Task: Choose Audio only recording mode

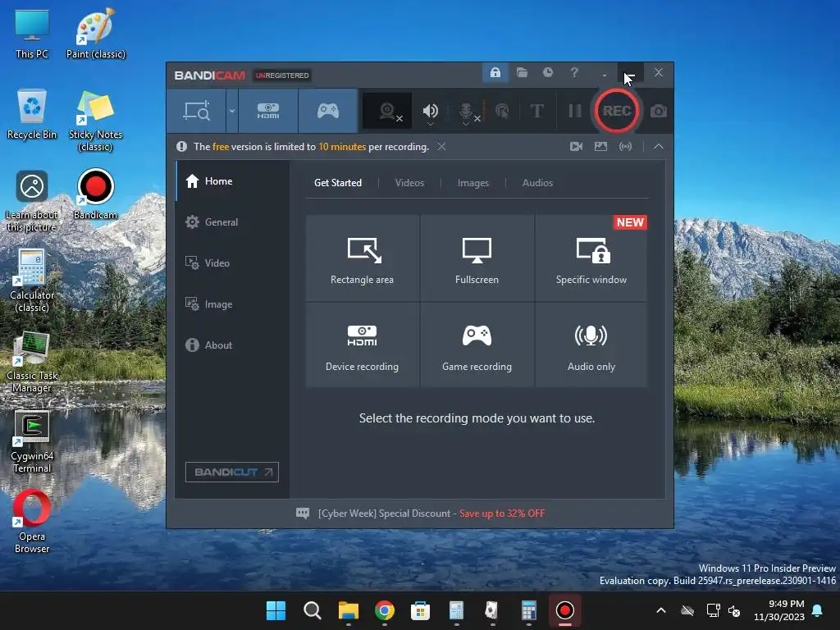Action: click(x=591, y=345)
